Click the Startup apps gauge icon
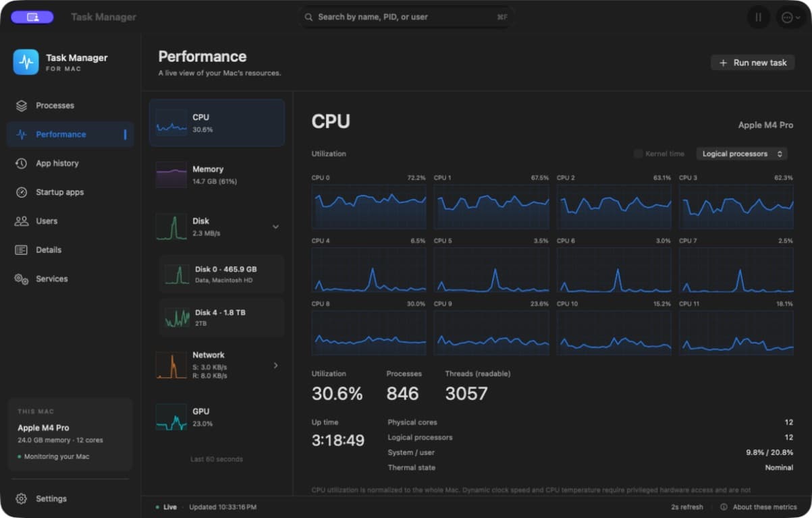 [x=22, y=192]
